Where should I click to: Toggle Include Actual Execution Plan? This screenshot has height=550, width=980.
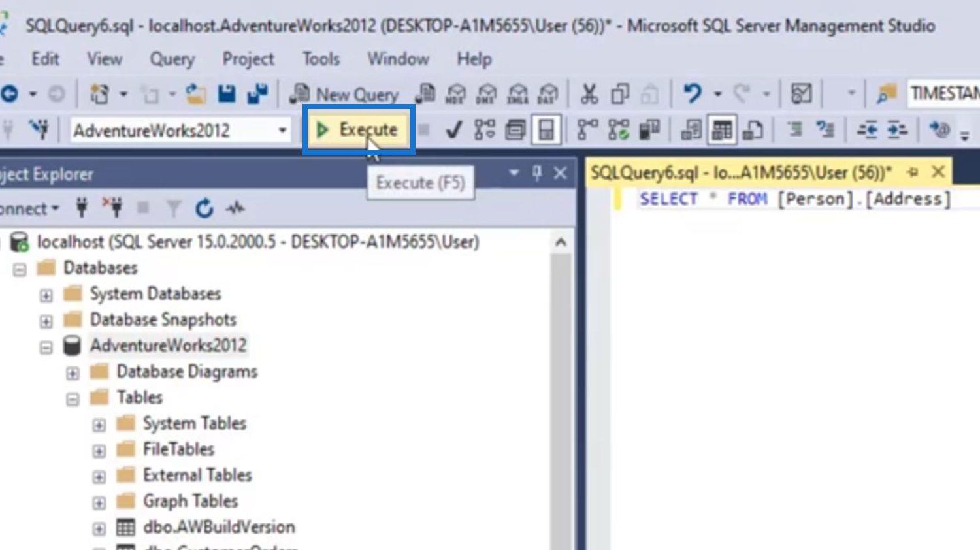pos(587,130)
